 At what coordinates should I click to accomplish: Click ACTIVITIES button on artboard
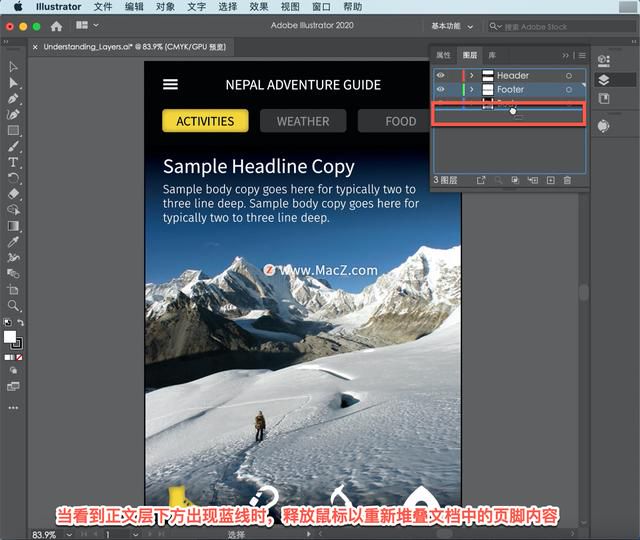[205, 121]
